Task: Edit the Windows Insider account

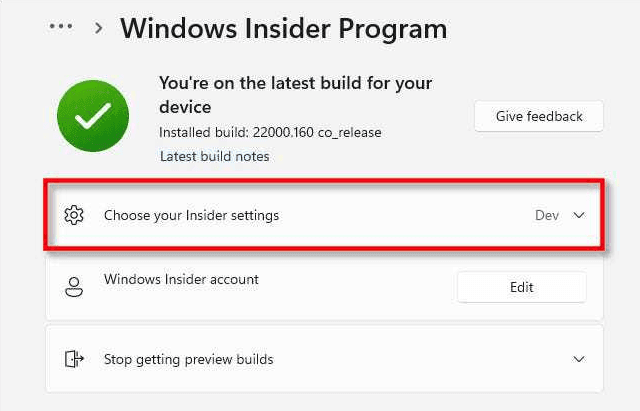Action: 522,287
